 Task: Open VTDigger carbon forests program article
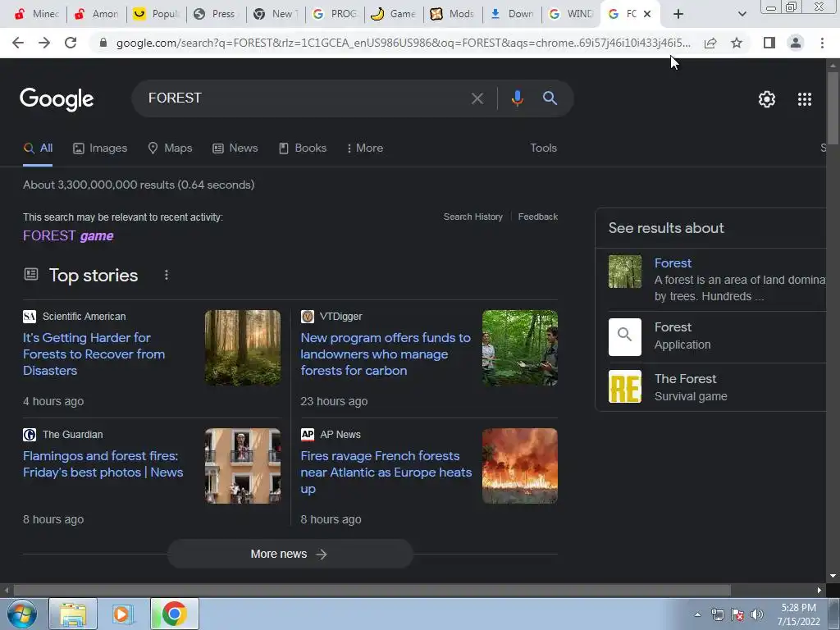[386, 354]
